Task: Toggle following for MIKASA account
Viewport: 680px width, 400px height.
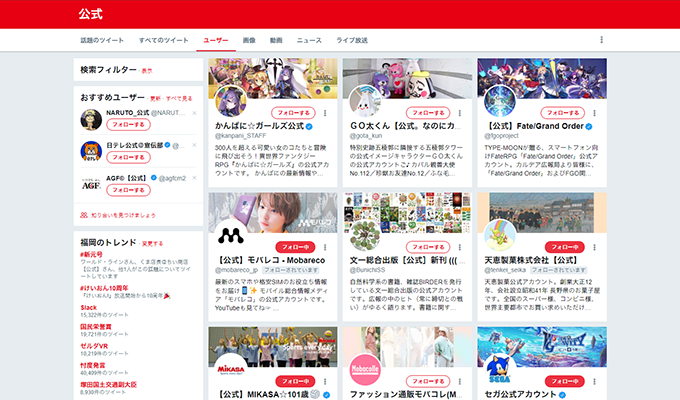Action: 295,381
